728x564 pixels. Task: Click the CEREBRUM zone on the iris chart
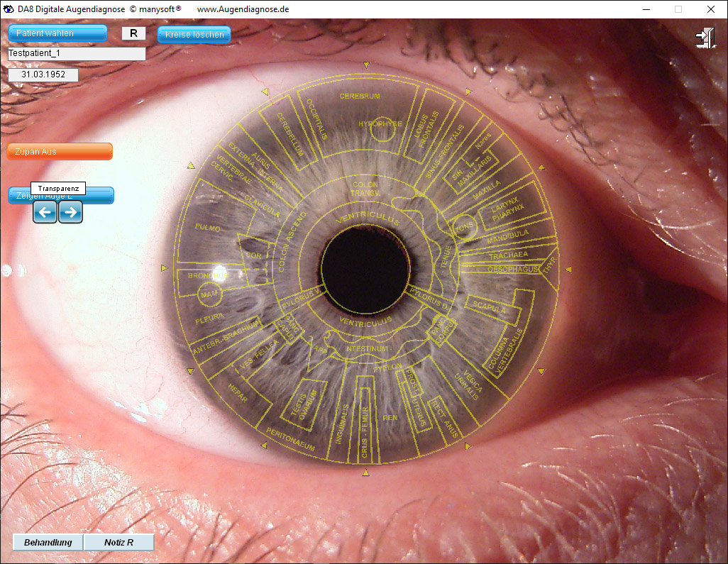click(x=360, y=96)
